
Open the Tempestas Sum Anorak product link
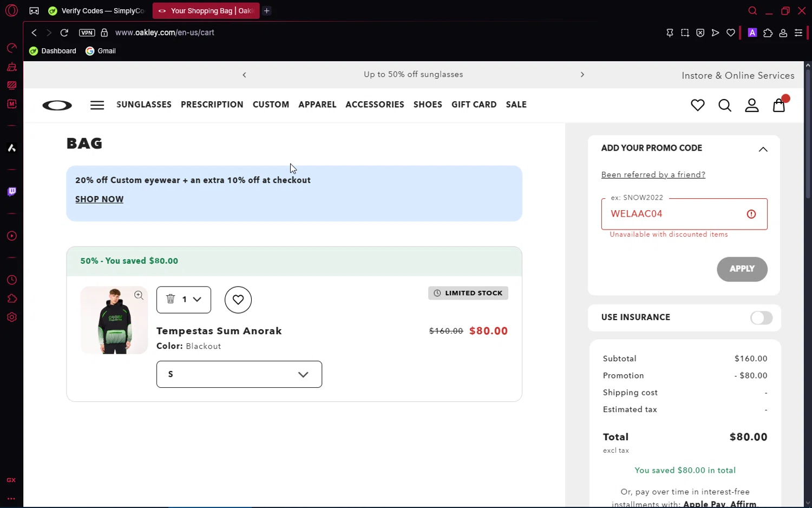click(219, 331)
